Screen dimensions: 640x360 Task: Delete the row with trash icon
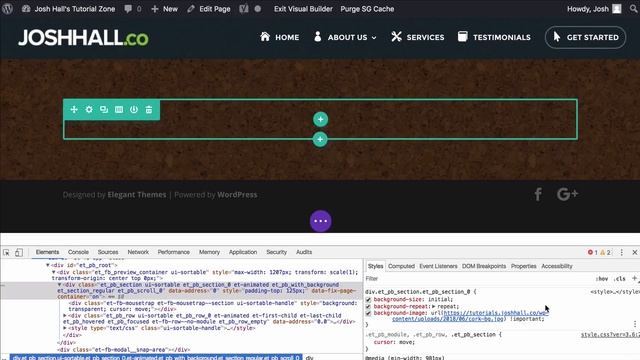point(149,109)
